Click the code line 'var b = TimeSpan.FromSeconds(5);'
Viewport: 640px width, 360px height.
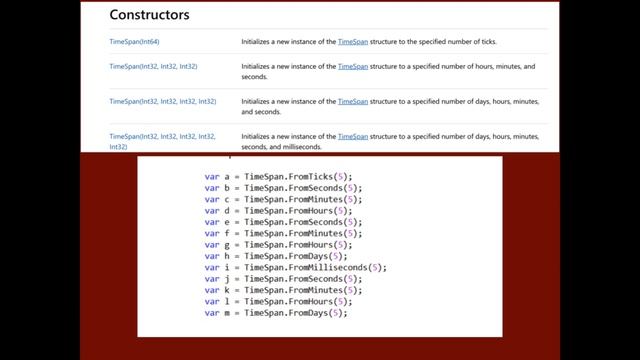pos(283,188)
